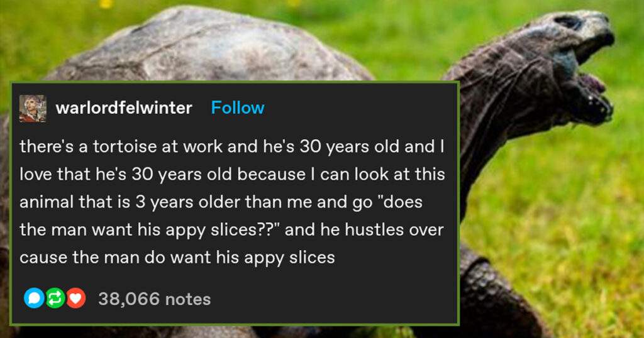Click the tortoise's scaly front leg
Viewport: 644px width, 338px height.
pyautogui.click(x=497, y=295)
